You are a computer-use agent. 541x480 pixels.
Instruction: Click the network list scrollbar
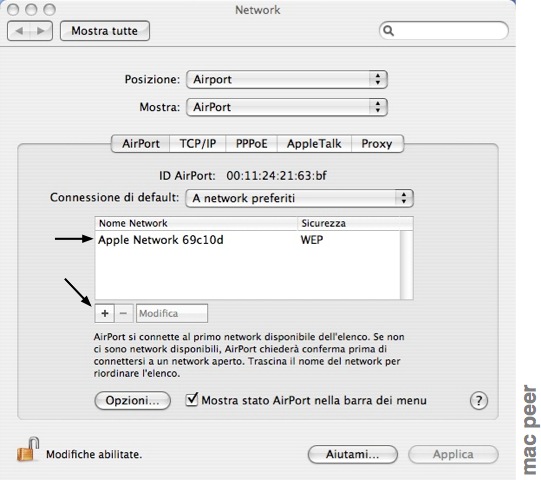point(406,265)
